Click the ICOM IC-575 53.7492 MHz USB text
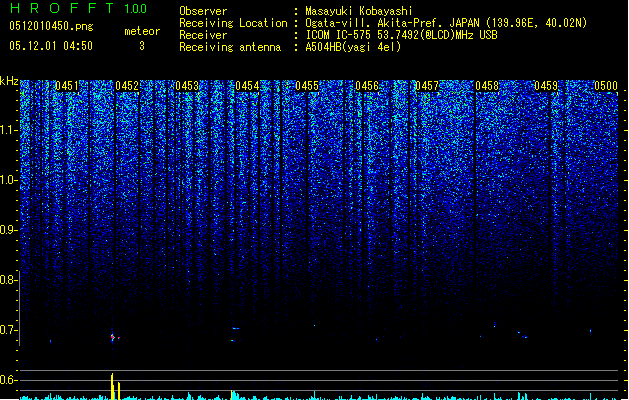 [401, 35]
